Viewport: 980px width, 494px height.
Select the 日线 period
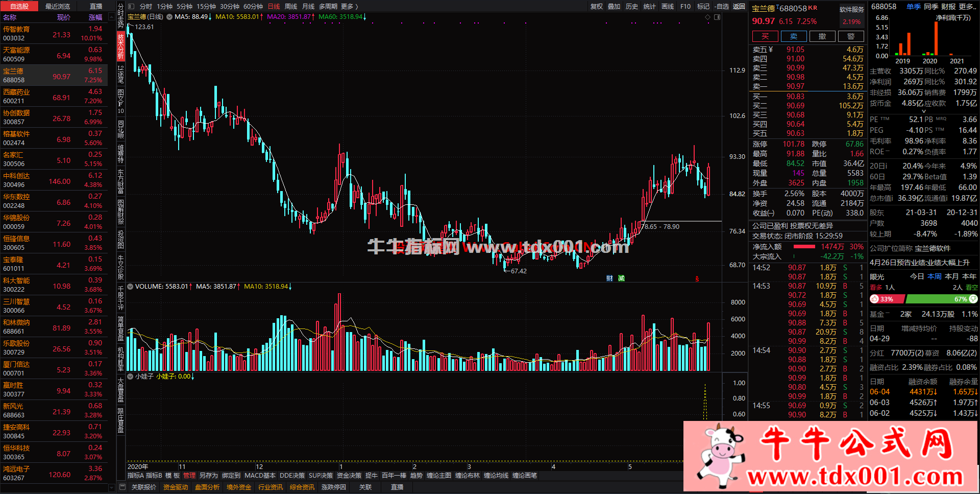(x=274, y=6)
